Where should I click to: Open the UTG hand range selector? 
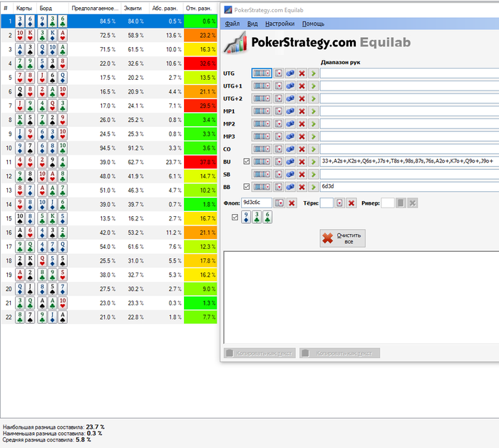pos(262,73)
